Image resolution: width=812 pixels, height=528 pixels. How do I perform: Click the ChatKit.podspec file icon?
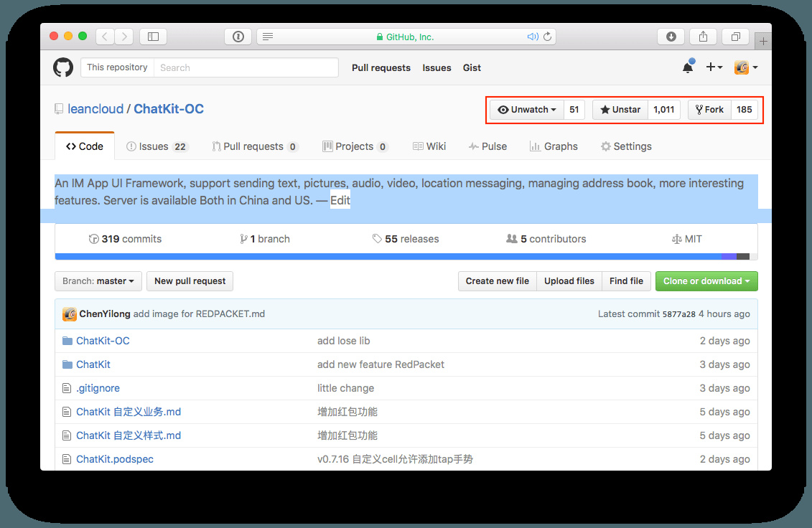pos(66,459)
